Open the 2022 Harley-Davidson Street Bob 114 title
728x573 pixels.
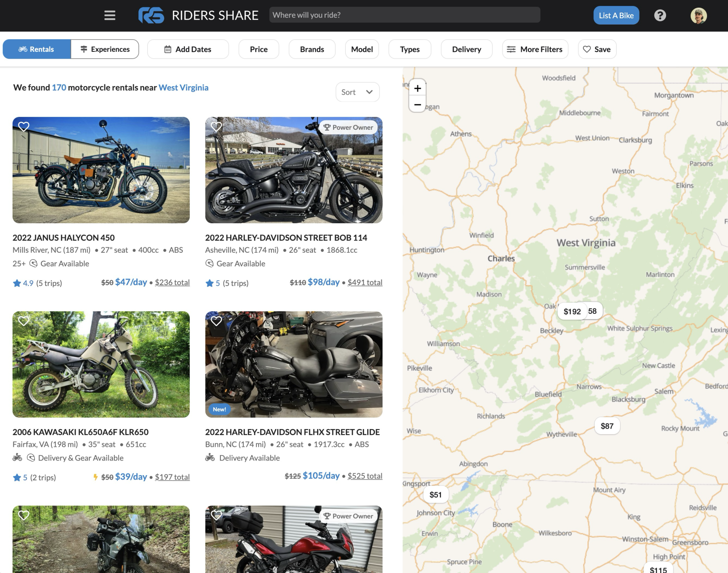[286, 237]
